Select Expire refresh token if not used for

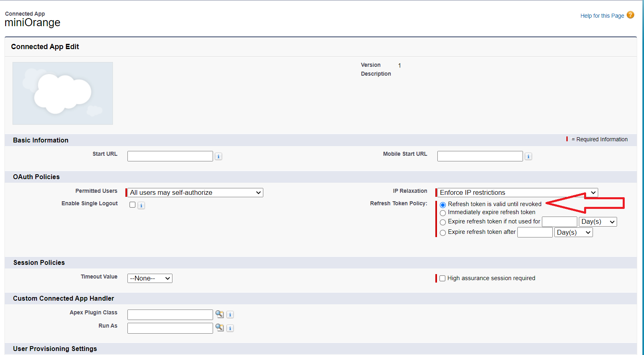pyautogui.click(x=443, y=222)
